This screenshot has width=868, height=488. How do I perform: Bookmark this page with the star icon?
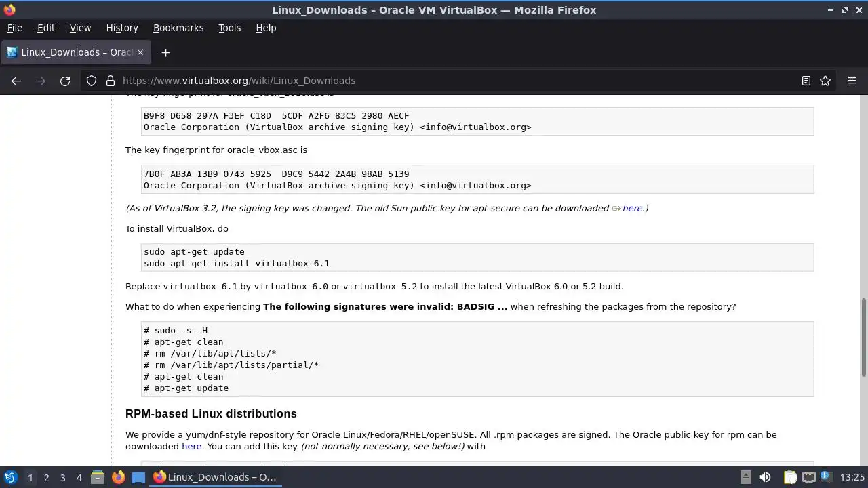825,81
